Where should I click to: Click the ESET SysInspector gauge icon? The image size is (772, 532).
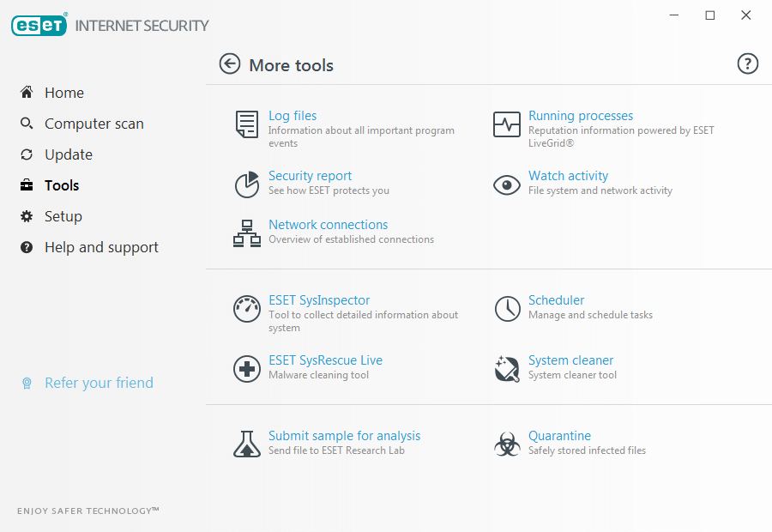[x=247, y=309]
